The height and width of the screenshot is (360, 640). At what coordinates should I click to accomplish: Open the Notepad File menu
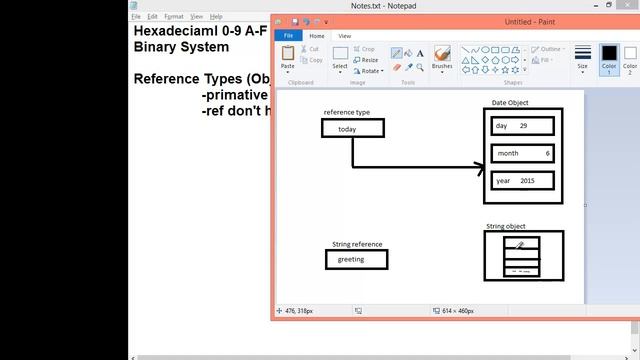click(x=136, y=17)
